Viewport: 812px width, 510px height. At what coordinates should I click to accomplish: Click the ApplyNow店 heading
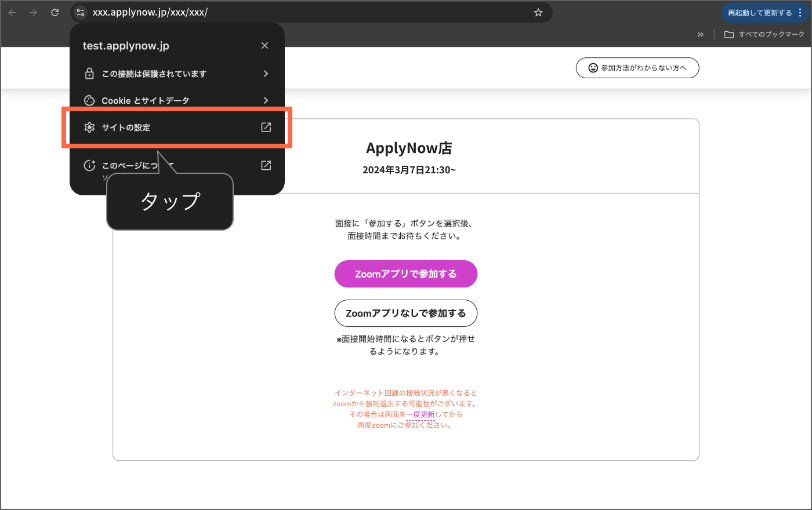pyautogui.click(x=409, y=148)
